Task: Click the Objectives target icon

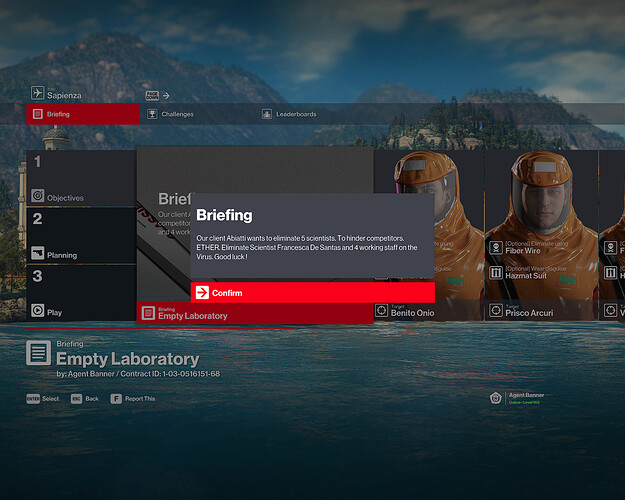Action: [x=38, y=196]
